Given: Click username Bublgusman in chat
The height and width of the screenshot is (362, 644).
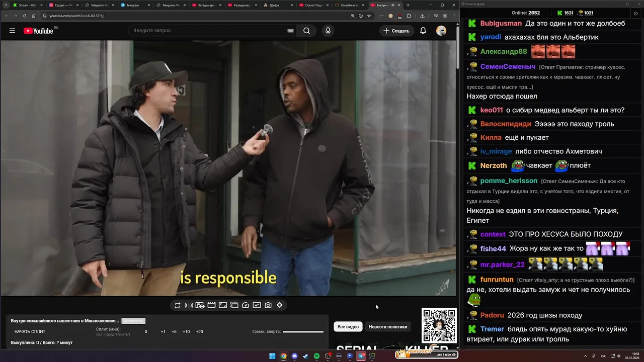Looking at the screenshot, I should point(501,23).
